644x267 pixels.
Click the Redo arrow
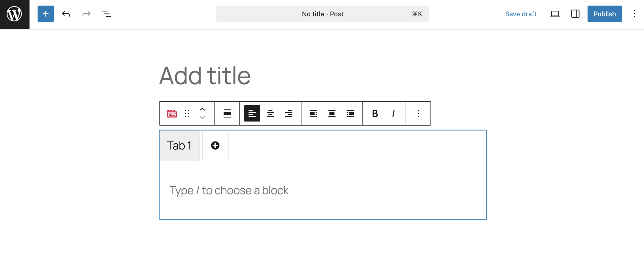coord(86,14)
